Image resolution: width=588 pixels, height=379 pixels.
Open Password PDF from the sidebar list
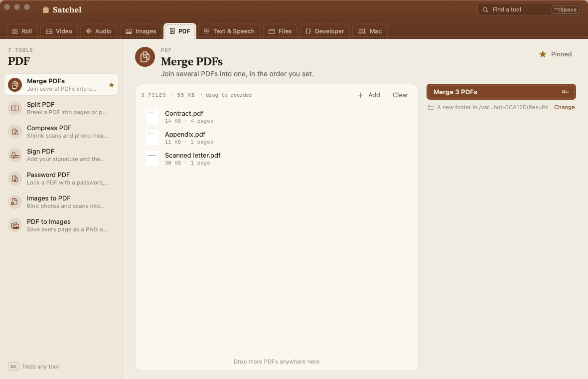tap(61, 179)
